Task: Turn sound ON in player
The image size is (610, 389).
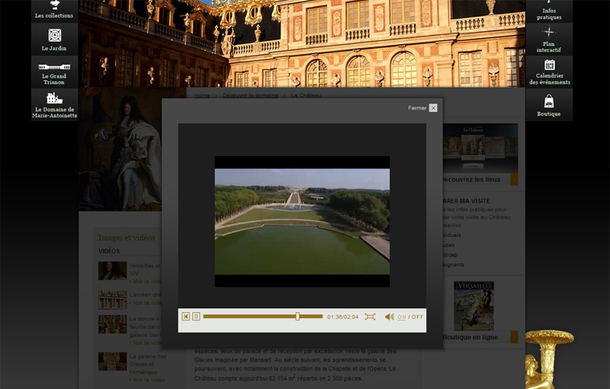Action: [401, 317]
